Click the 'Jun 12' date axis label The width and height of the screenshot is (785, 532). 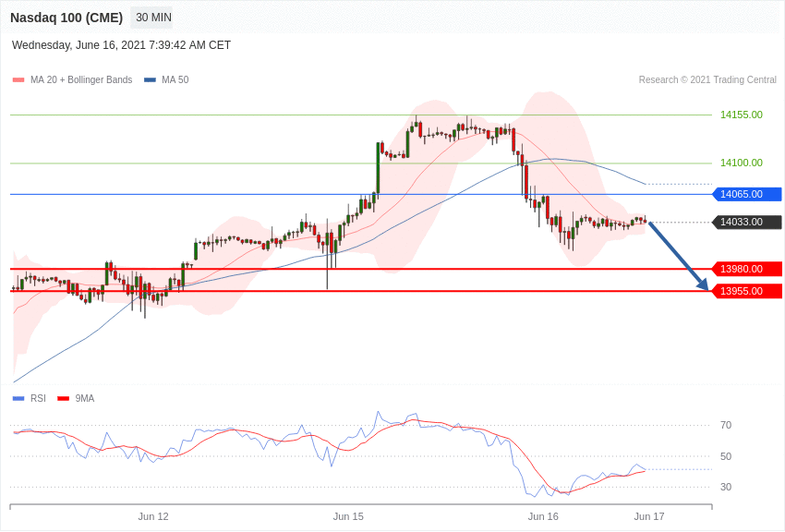[x=153, y=517]
